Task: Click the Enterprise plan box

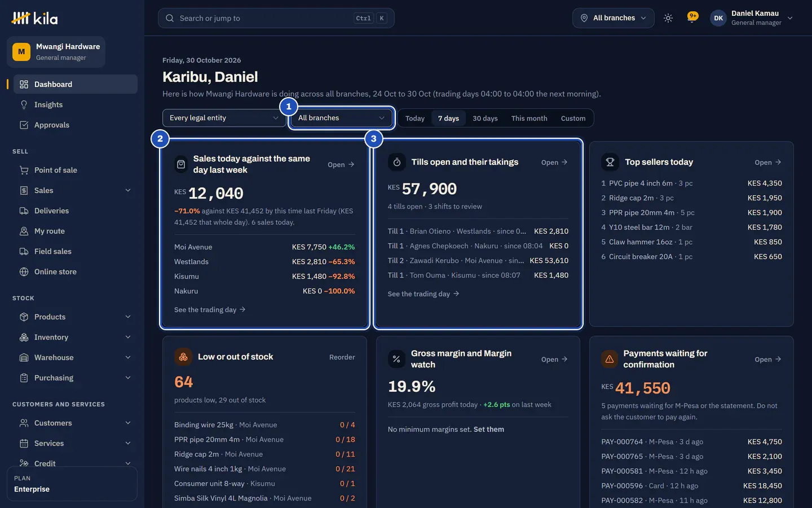Action: pyautogui.click(x=72, y=484)
